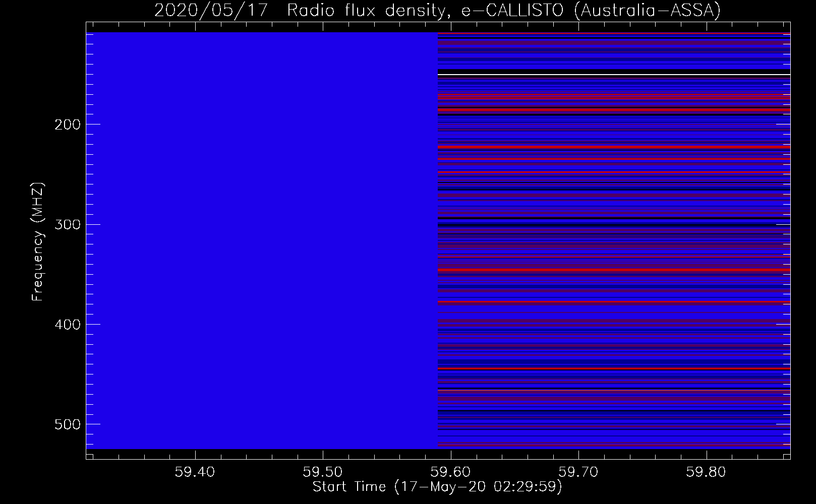Click the 59.60 time tick label

[x=451, y=472]
